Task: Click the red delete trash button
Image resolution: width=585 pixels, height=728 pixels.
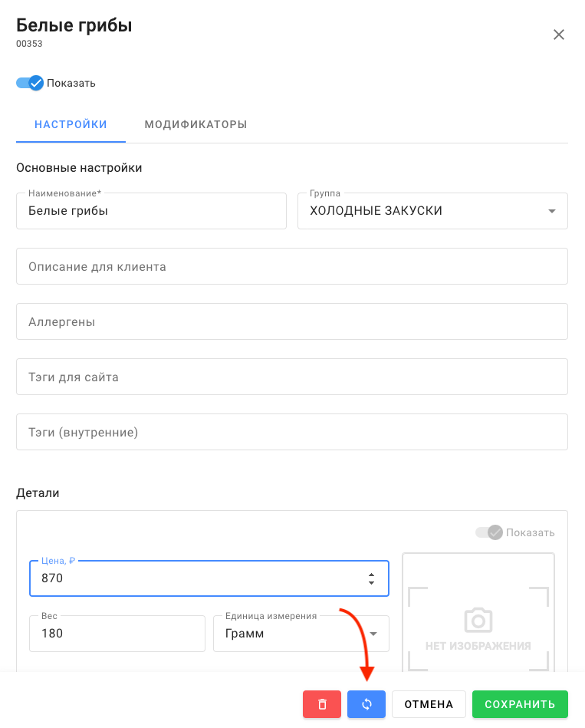Action: click(x=322, y=704)
